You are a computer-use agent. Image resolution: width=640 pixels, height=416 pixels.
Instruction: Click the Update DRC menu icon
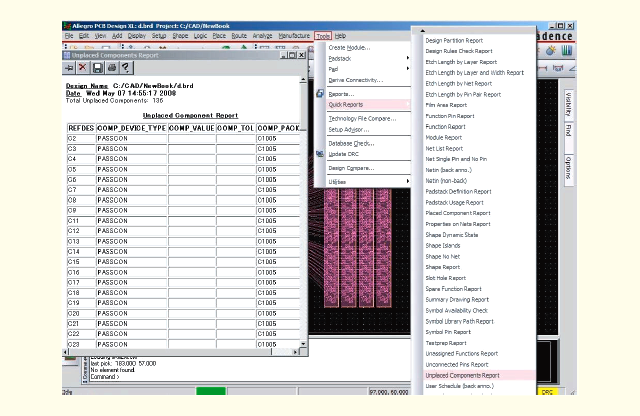click(320, 154)
